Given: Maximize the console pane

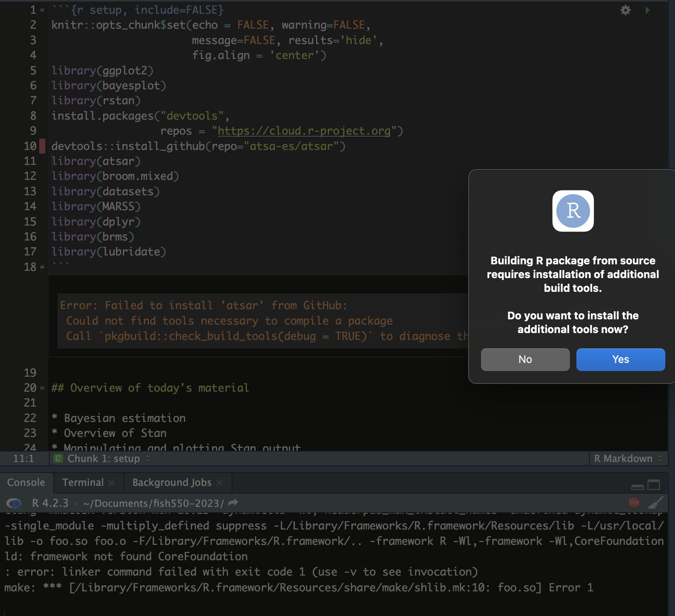Looking at the screenshot, I should [x=654, y=485].
